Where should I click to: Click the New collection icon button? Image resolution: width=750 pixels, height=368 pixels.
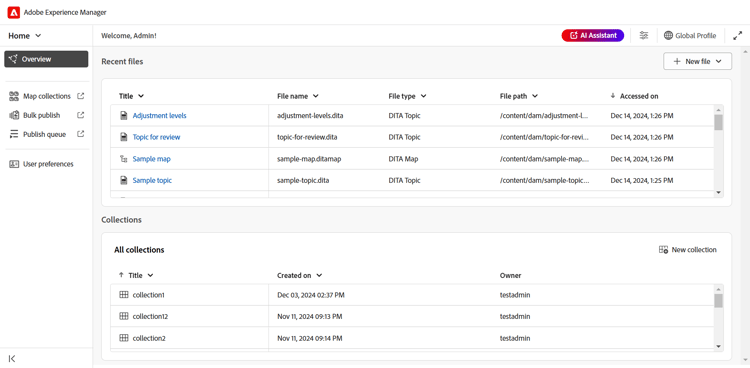663,250
